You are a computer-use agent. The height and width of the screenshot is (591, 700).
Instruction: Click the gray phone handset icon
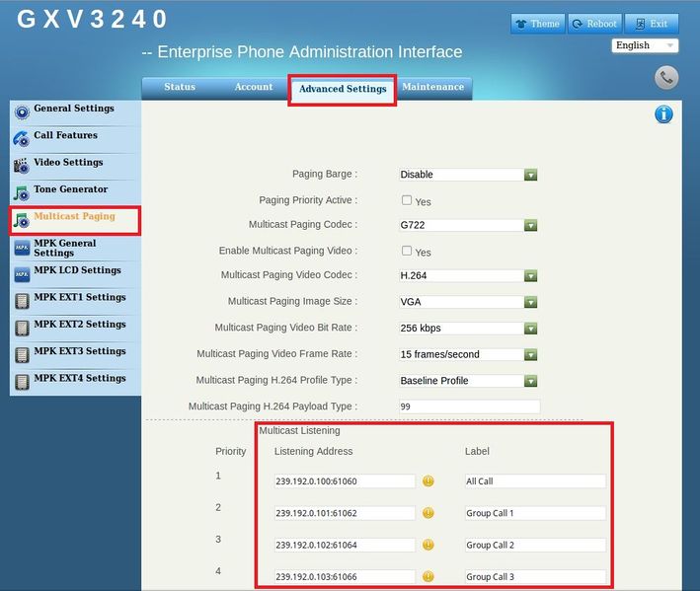point(666,78)
